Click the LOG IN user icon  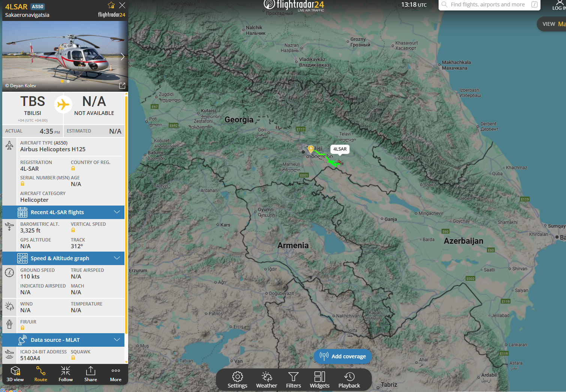[x=559, y=5]
